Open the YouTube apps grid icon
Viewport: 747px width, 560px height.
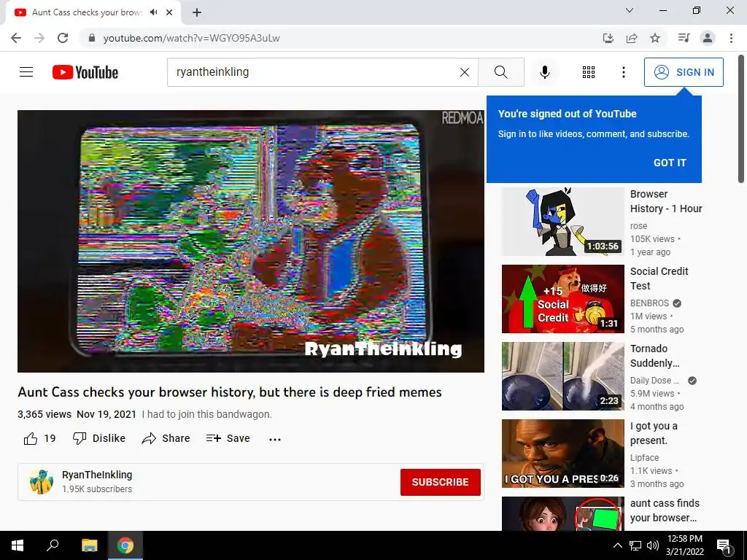click(589, 72)
